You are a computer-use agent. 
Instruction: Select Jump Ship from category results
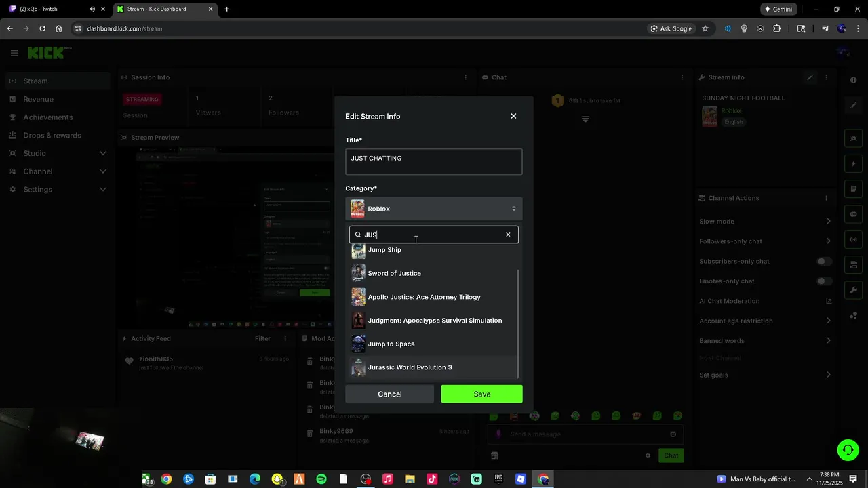pos(433,250)
